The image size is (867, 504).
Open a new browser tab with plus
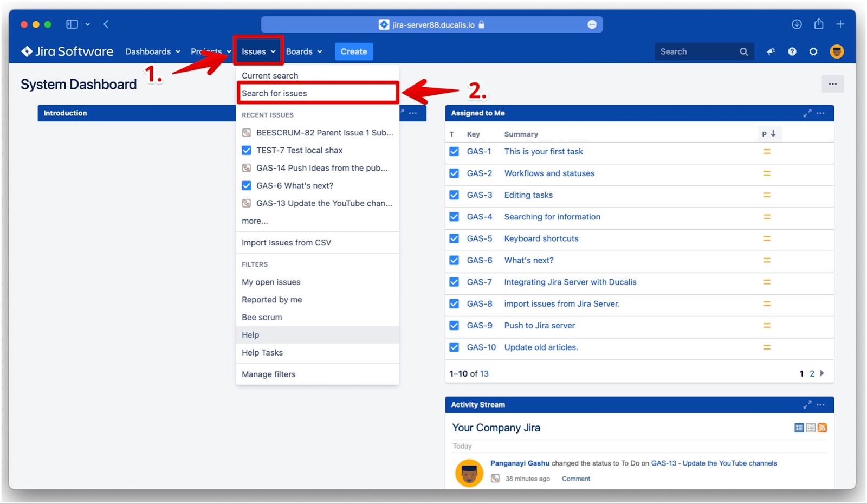(x=840, y=24)
